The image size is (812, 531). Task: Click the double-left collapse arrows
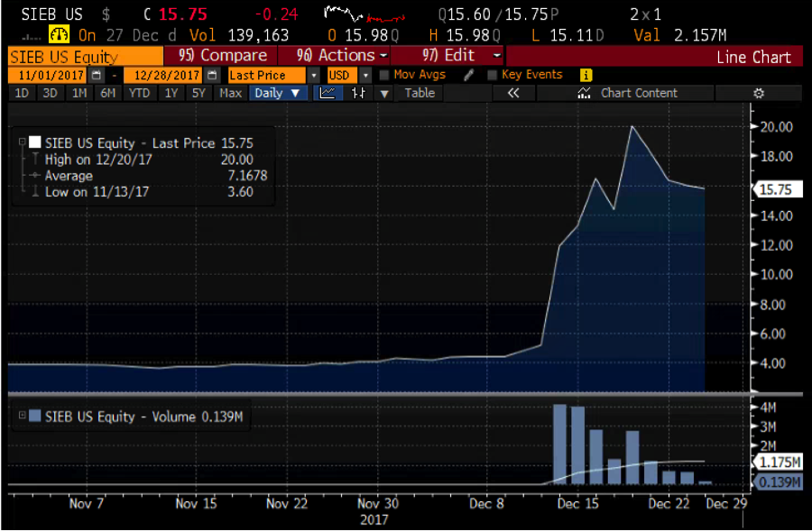click(x=513, y=93)
